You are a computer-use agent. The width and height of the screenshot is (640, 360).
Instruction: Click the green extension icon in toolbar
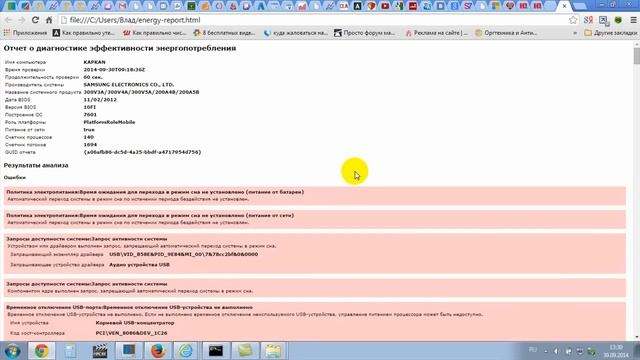coord(618,20)
